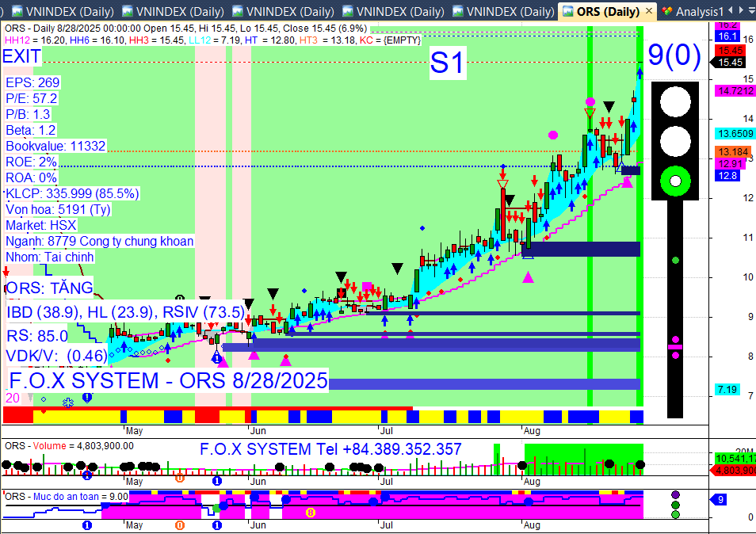Click the top white traffic light circle

click(675, 101)
